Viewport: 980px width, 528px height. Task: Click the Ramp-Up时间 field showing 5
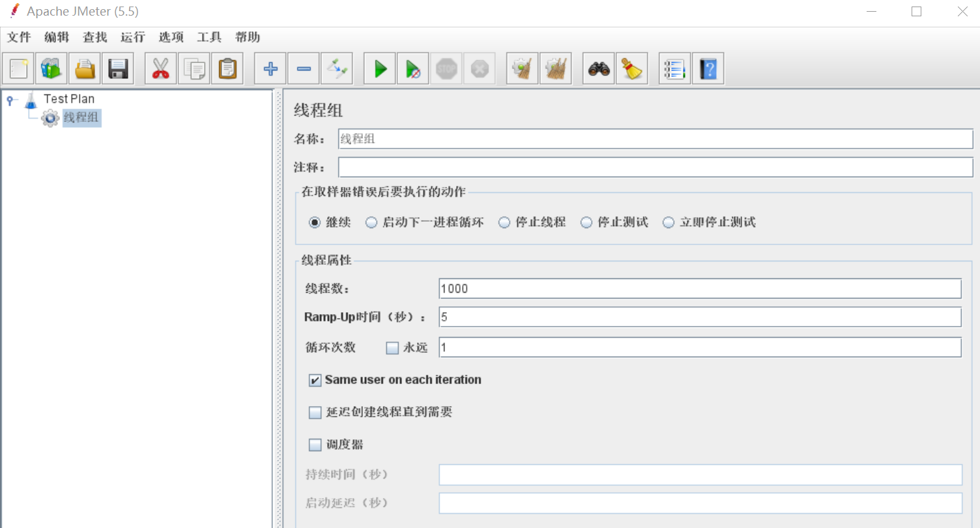(x=700, y=317)
